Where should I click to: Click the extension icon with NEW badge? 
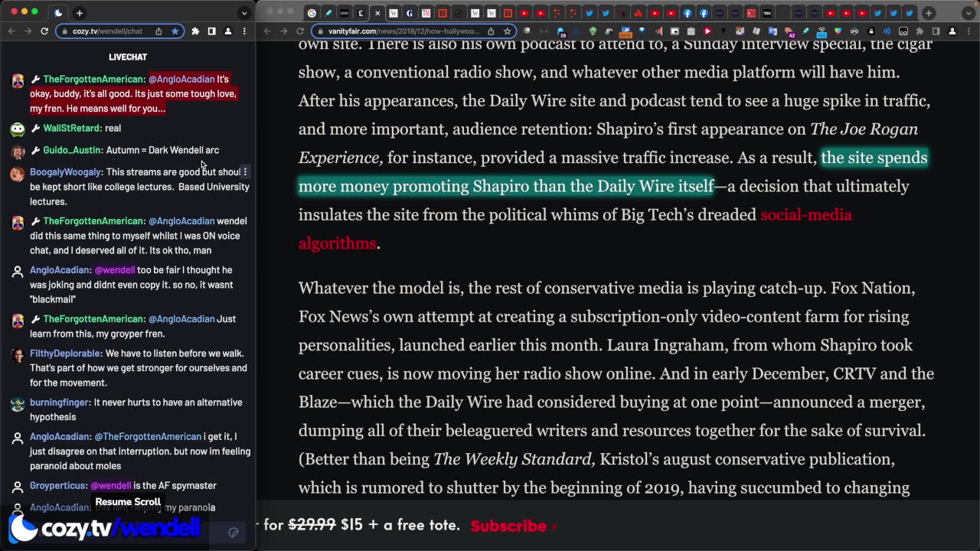pos(626,31)
